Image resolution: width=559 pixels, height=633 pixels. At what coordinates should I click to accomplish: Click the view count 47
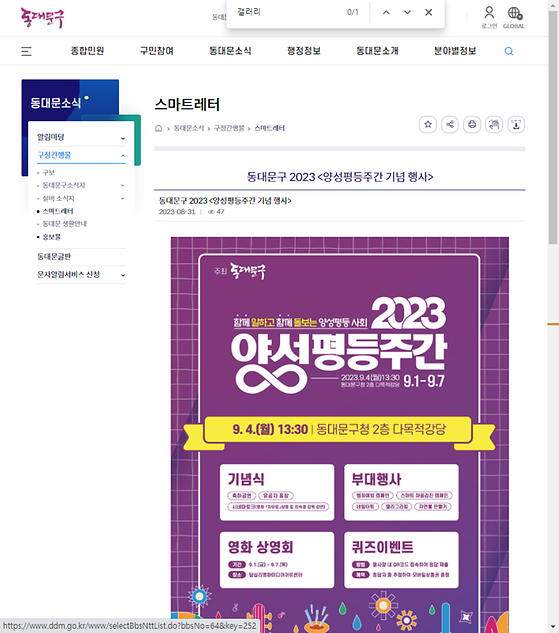(x=220, y=212)
